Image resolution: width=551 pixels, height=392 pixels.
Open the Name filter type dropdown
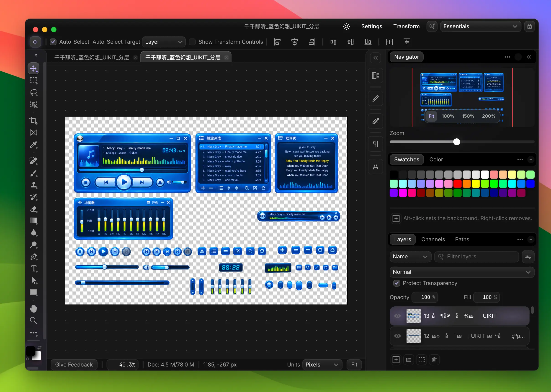[410, 257]
